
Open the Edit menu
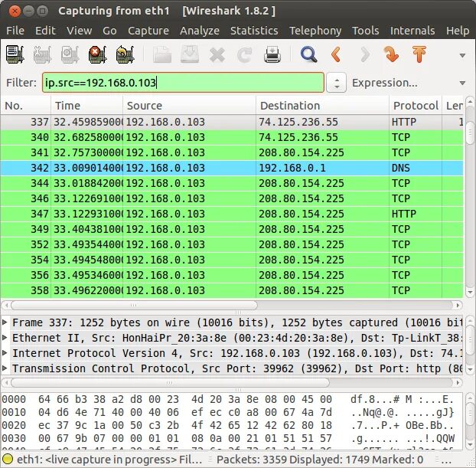(x=45, y=31)
